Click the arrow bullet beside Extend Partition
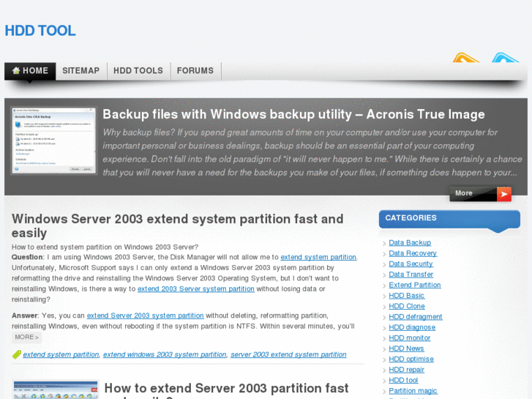The image size is (532, 399). pyautogui.click(x=384, y=286)
